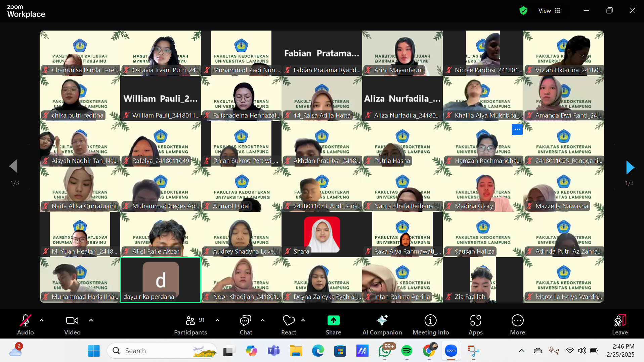Open AI Companion
Viewport: 644px width, 362px height.
382,324
